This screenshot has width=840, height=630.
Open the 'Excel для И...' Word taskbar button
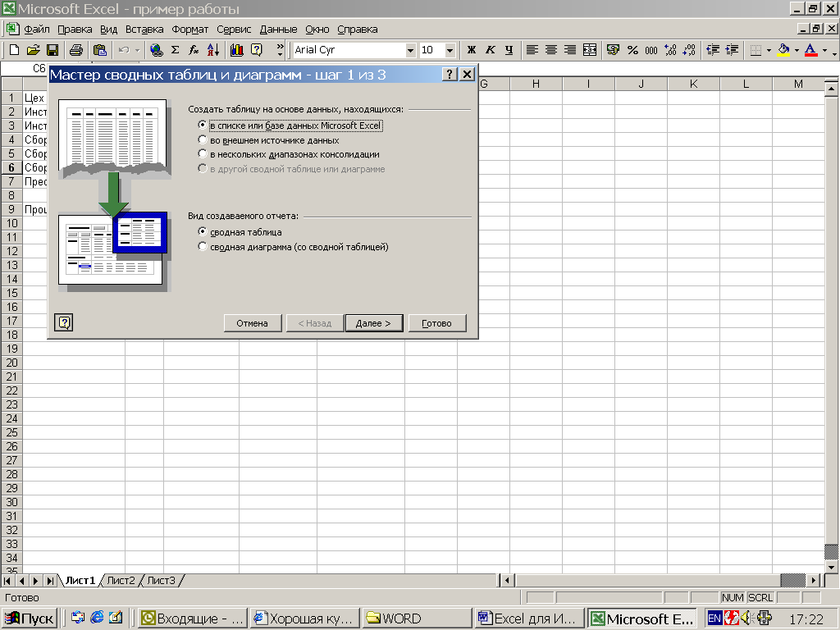[528, 619]
